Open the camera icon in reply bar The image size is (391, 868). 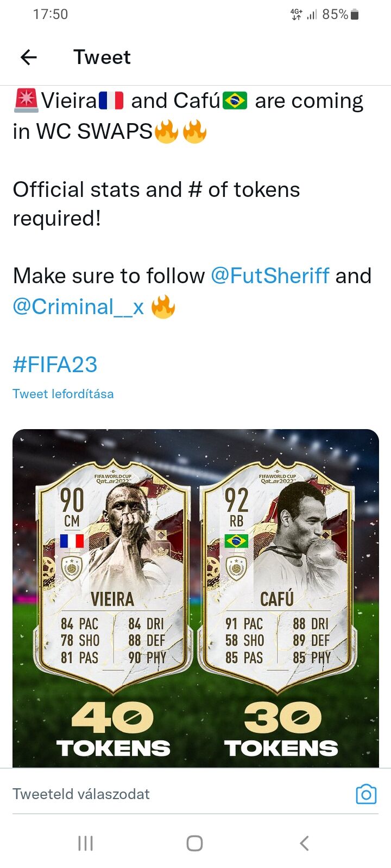click(x=366, y=794)
